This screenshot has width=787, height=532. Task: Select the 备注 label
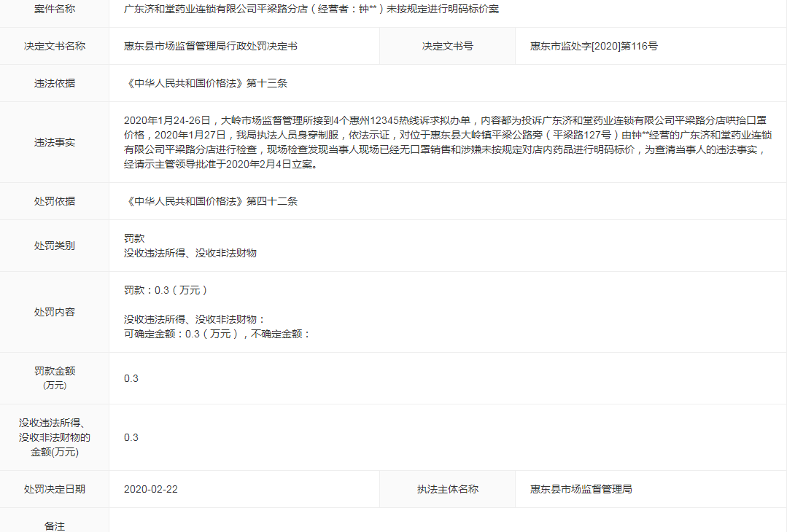coord(54,526)
